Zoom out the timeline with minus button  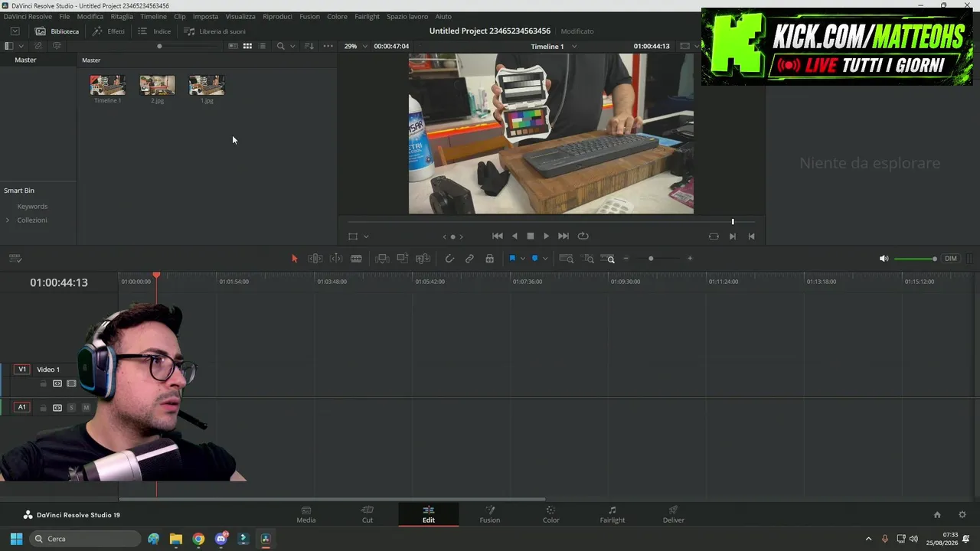pos(626,259)
